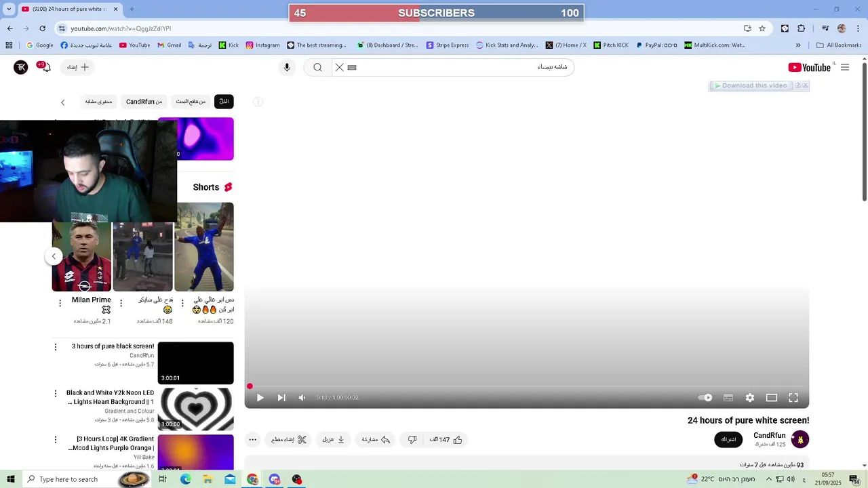Reload the page in Chrome
This screenshot has width=868, height=488.
tap(42, 28)
